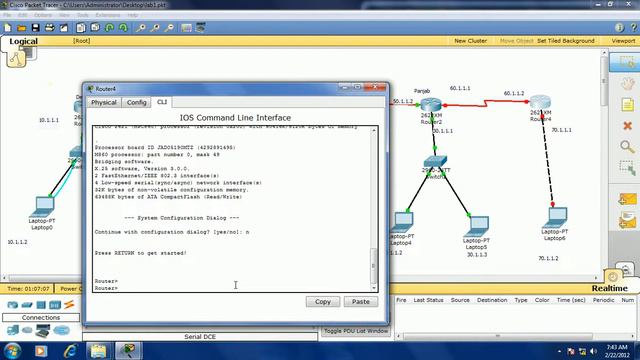Select Laptop6 on the workspace
The width and height of the screenshot is (640, 360).
click(554, 218)
